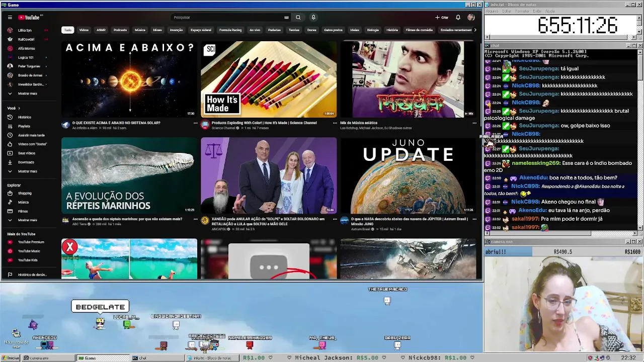Open the account avatar menu
The height and width of the screenshot is (362, 644).
(x=471, y=17)
